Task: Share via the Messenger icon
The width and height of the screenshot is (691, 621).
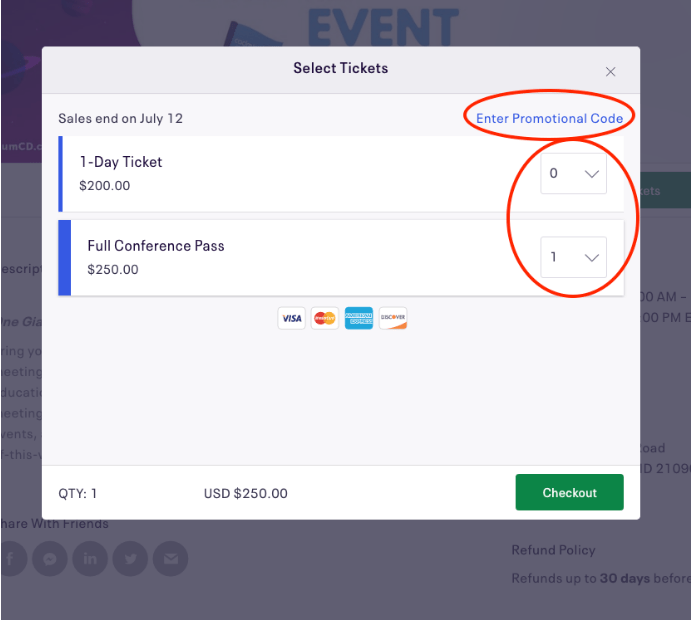Action: coord(50,559)
